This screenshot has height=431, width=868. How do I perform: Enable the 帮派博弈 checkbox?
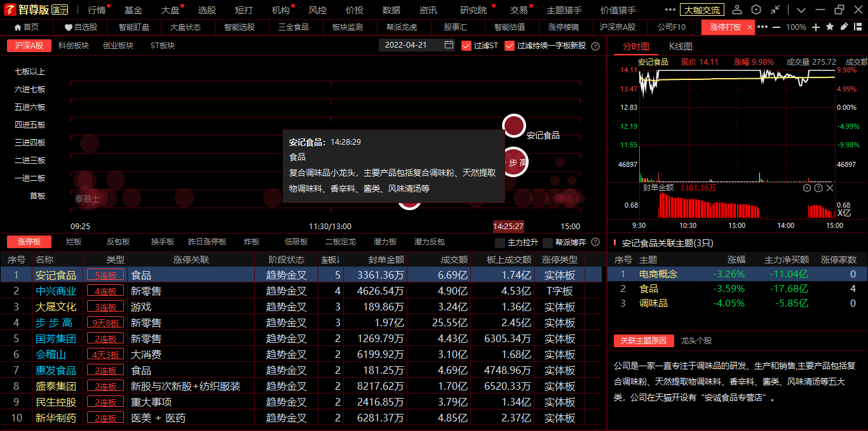(548, 242)
